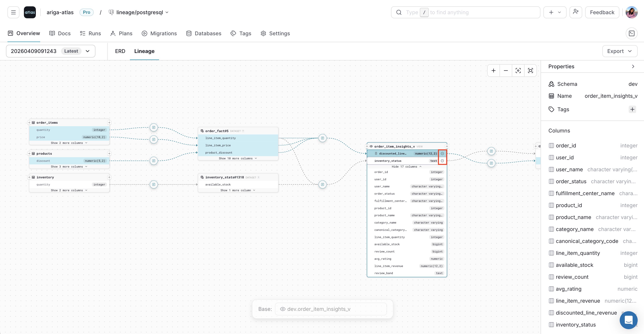Toggle the right side panel icon
The image size is (644, 334).
[x=632, y=33]
